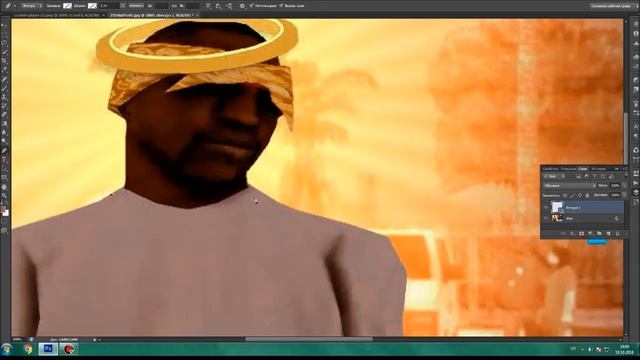The image size is (640, 360).
Task: Toggle lock position in Layers panel
Action: point(580,196)
